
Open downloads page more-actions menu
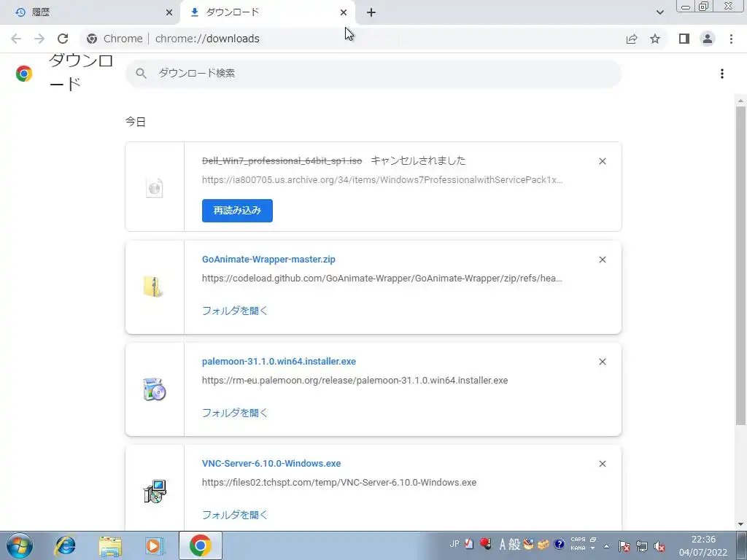722,74
